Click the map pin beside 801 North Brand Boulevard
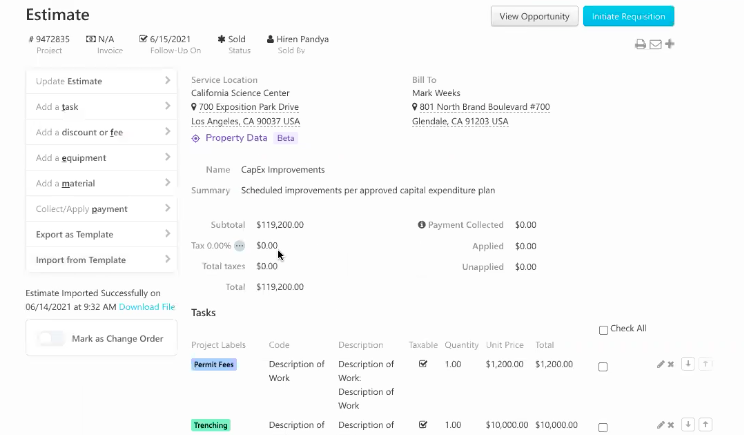 (x=415, y=107)
